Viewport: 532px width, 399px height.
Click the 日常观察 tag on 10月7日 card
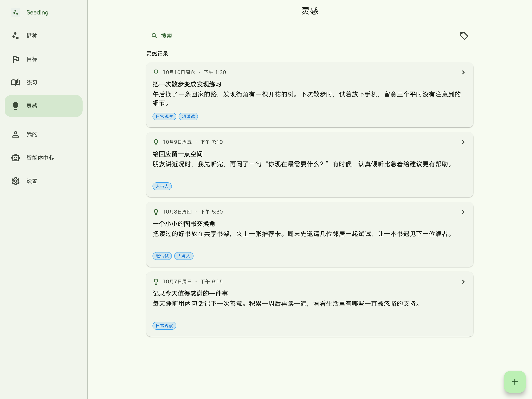[x=164, y=326]
